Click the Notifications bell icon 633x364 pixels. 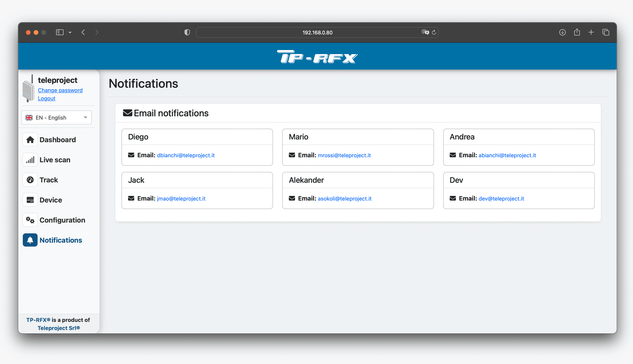(30, 240)
